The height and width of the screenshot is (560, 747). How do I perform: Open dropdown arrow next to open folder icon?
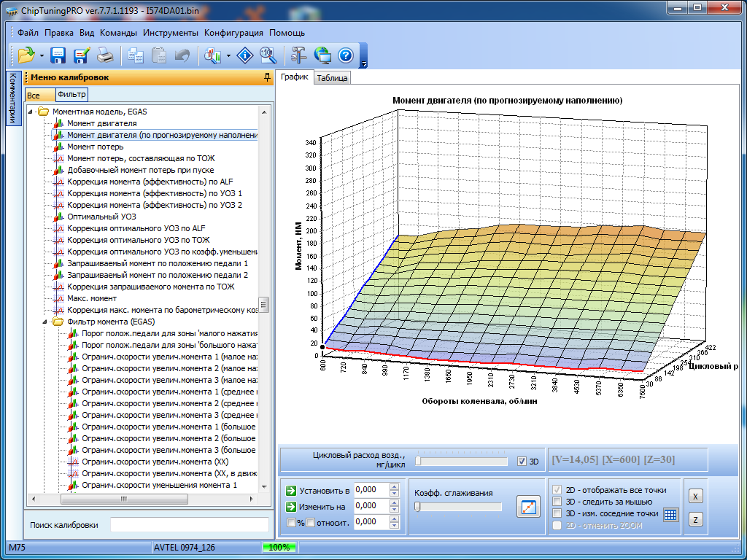tap(42, 55)
